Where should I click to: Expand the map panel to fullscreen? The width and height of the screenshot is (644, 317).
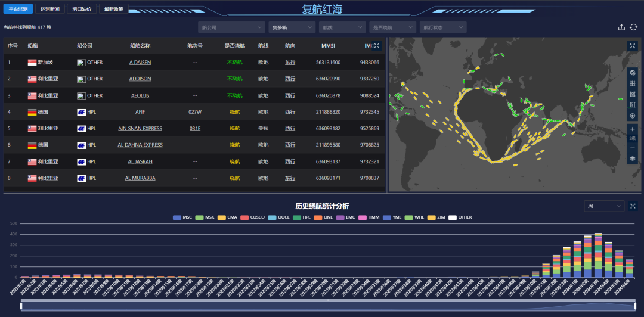point(633,46)
